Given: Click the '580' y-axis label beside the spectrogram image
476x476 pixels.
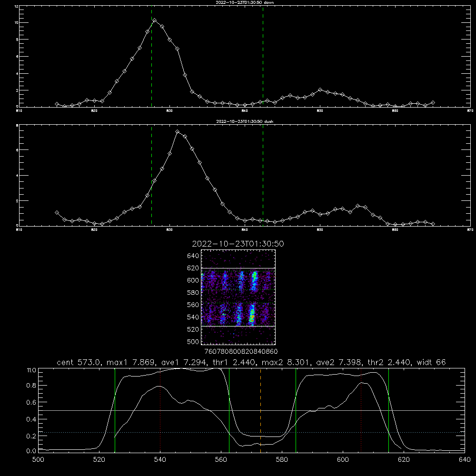Looking at the screenshot, I should point(193,293).
